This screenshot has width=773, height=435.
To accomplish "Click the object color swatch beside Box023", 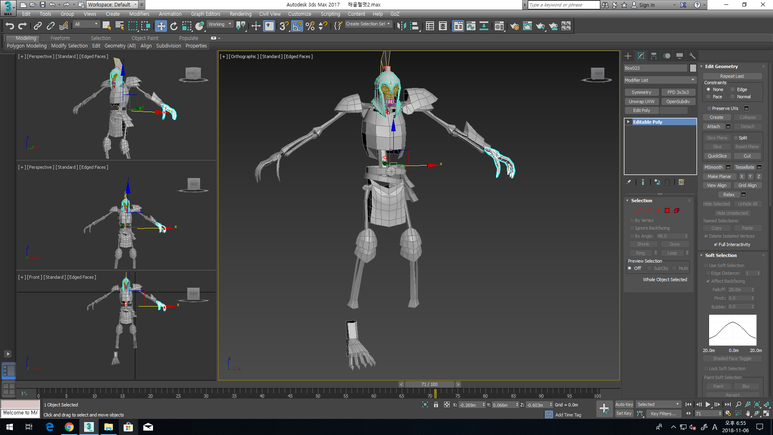I will [692, 68].
